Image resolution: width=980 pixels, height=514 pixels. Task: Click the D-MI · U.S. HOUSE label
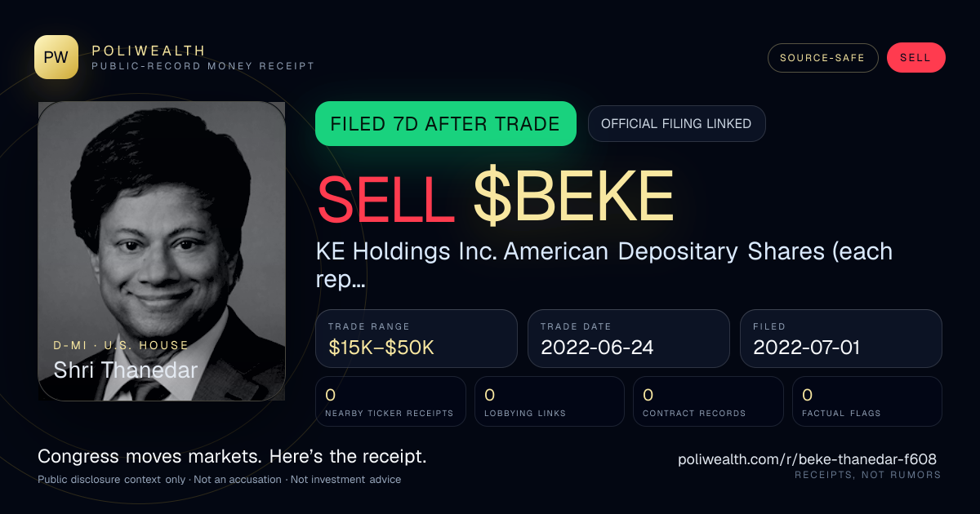click(121, 345)
